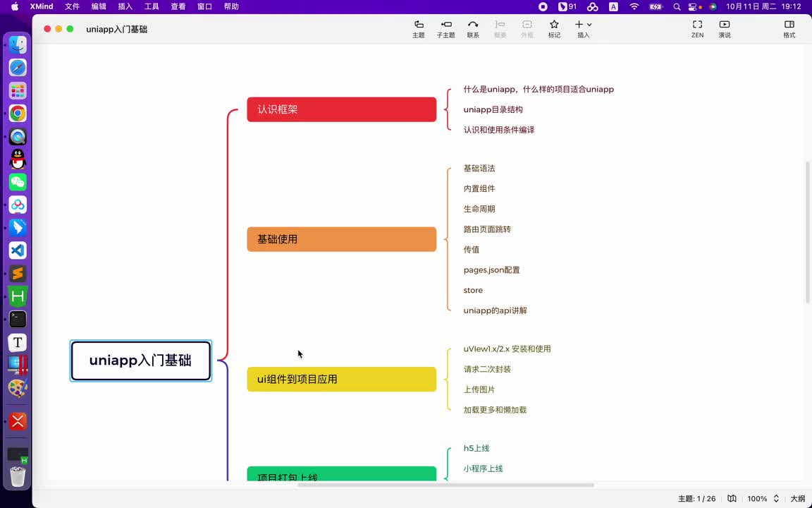This screenshot has height=508, width=812.
Task: Select subtopic uniapp的api讲解
Action: click(495, 310)
